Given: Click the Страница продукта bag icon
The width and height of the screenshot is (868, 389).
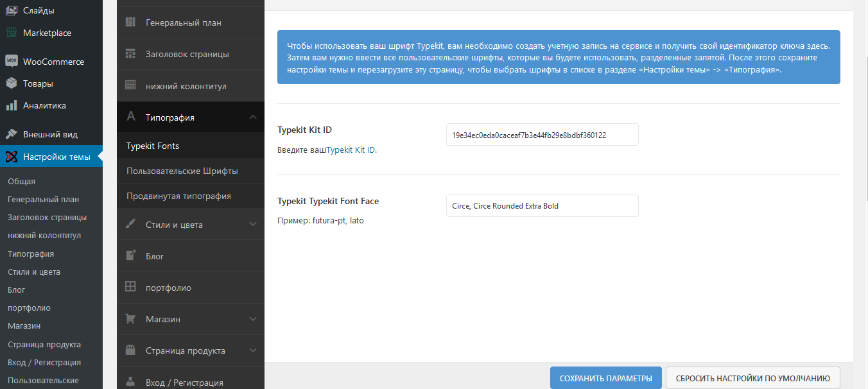Looking at the screenshot, I should point(131,350).
